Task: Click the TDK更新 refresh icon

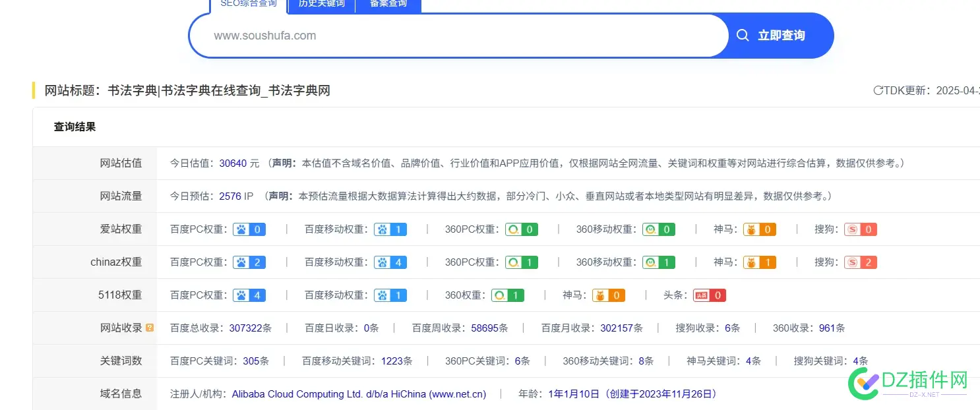Action: 877,90
